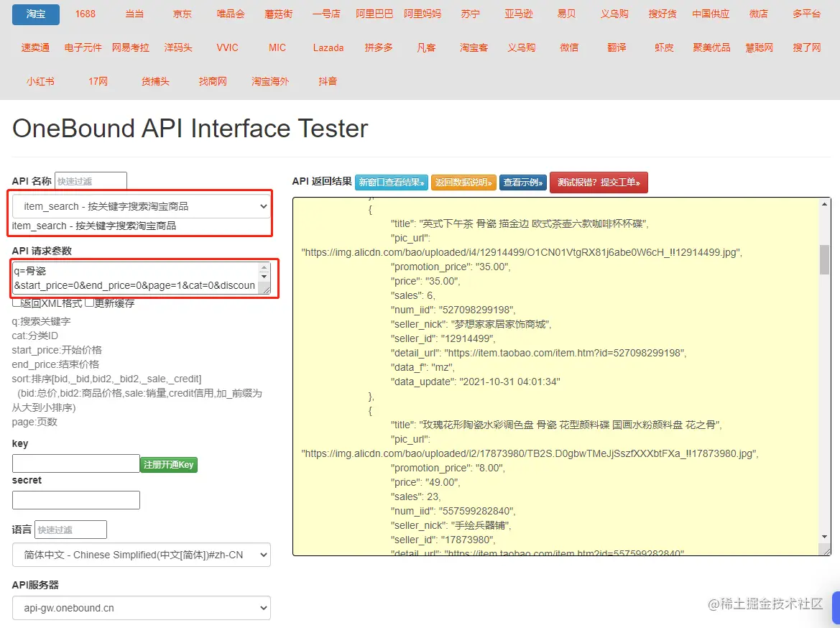Go to the MIC platform

point(277,47)
